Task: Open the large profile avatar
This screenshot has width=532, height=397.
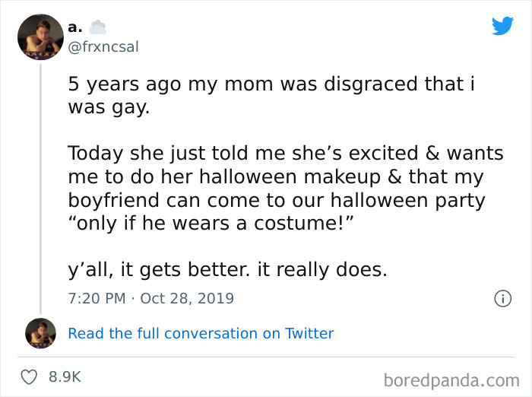Action: click(40, 37)
